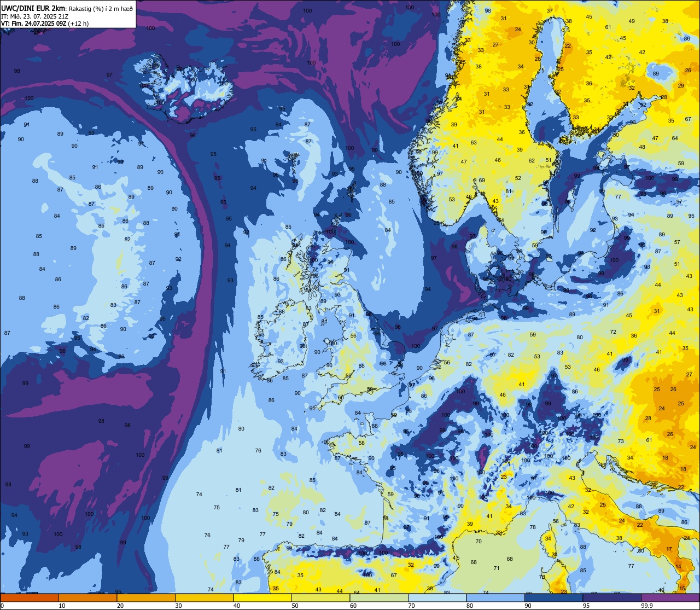
Task: Select the 40–50 bright yellow legend swatch
Action: pyautogui.click(x=262, y=597)
